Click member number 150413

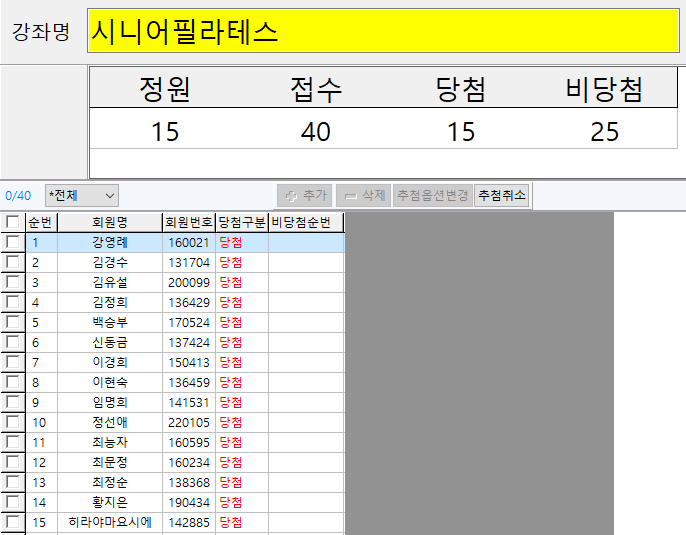pos(189,363)
